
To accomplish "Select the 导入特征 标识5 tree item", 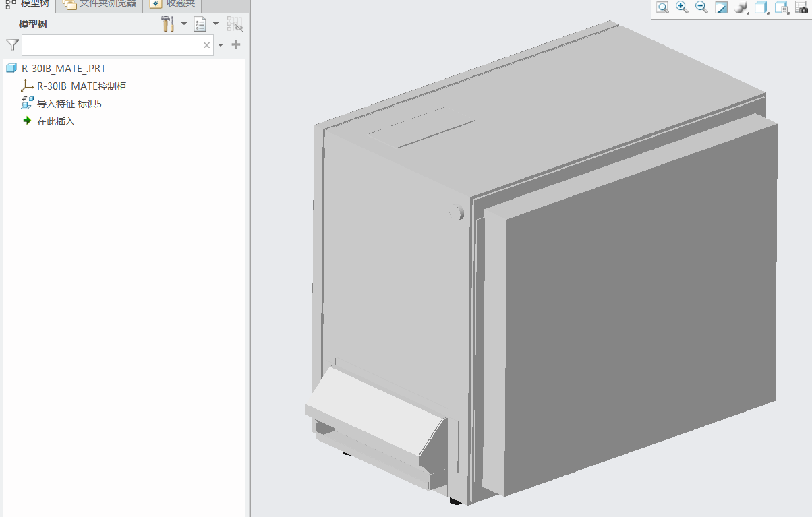I will [x=69, y=104].
